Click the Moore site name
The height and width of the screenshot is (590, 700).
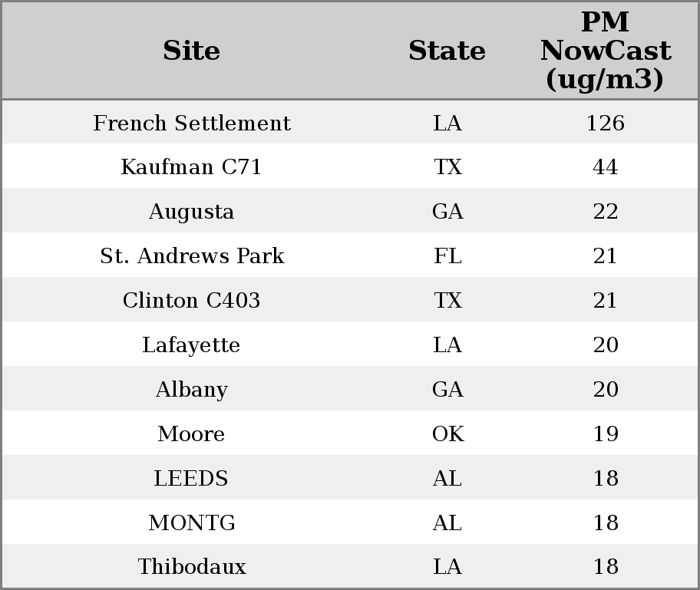[191, 434]
